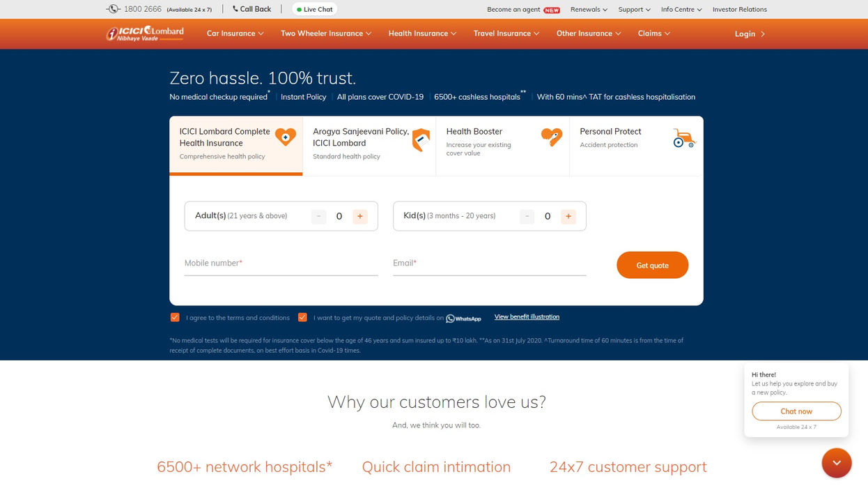Image resolution: width=868 pixels, height=488 pixels.
Task: Click the heart icon on Complete Health Insurance
Action: 285,137
